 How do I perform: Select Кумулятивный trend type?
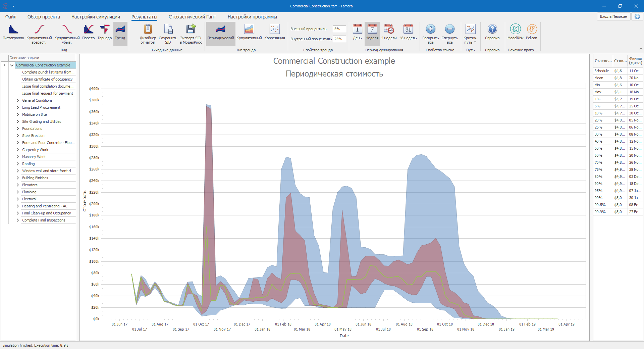249,32
